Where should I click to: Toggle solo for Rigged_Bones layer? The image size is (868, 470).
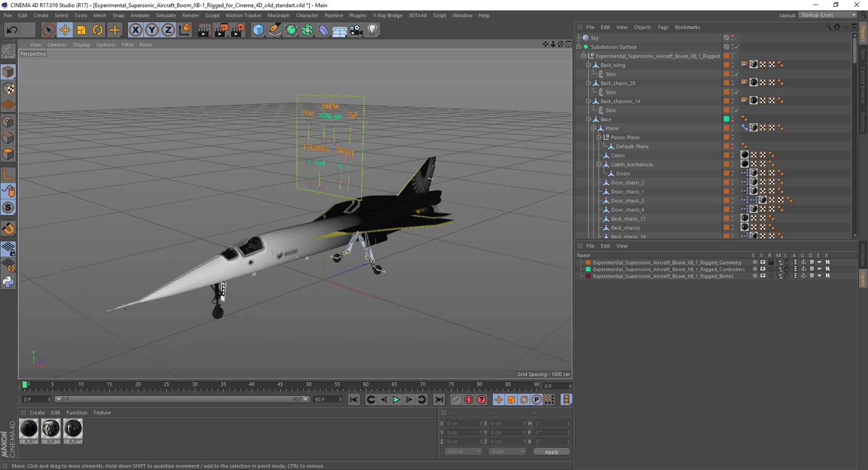click(755, 276)
